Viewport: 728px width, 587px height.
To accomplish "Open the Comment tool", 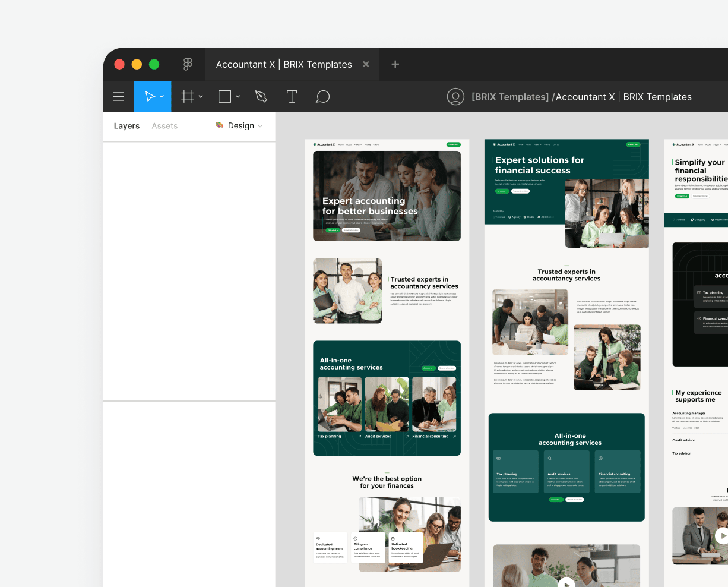I will tap(322, 96).
